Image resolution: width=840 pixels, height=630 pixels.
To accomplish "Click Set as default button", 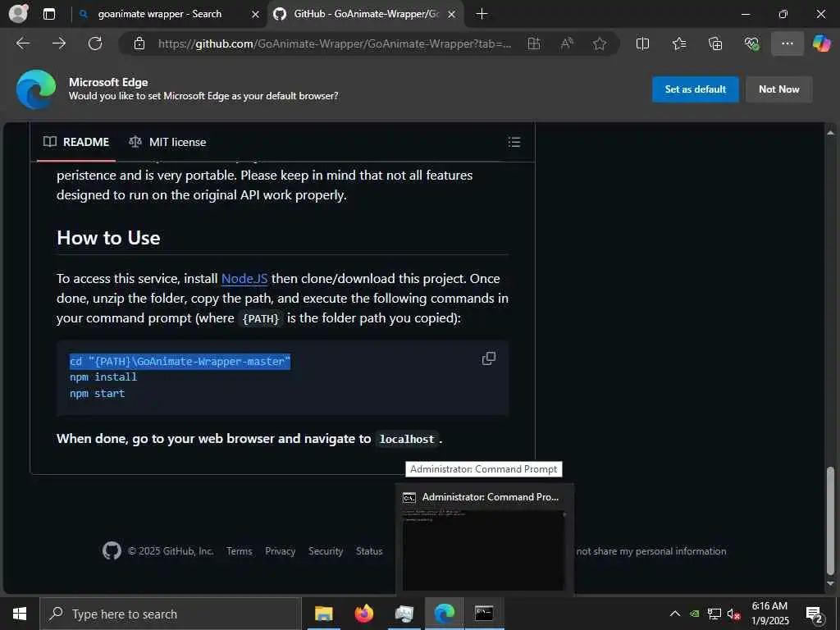I will tap(695, 89).
